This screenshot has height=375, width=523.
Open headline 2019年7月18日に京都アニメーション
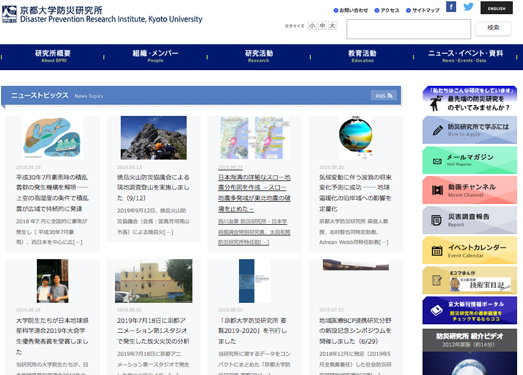(x=153, y=331)
